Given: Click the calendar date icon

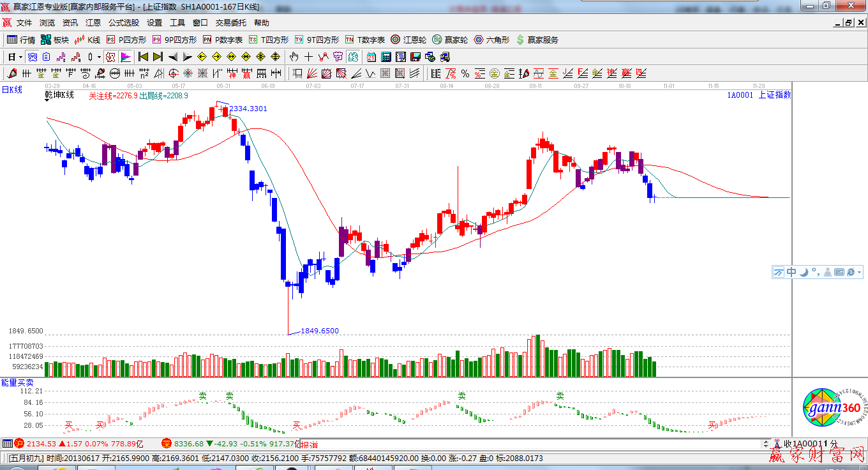Looking at the screenshot, I should click(371, 57).
